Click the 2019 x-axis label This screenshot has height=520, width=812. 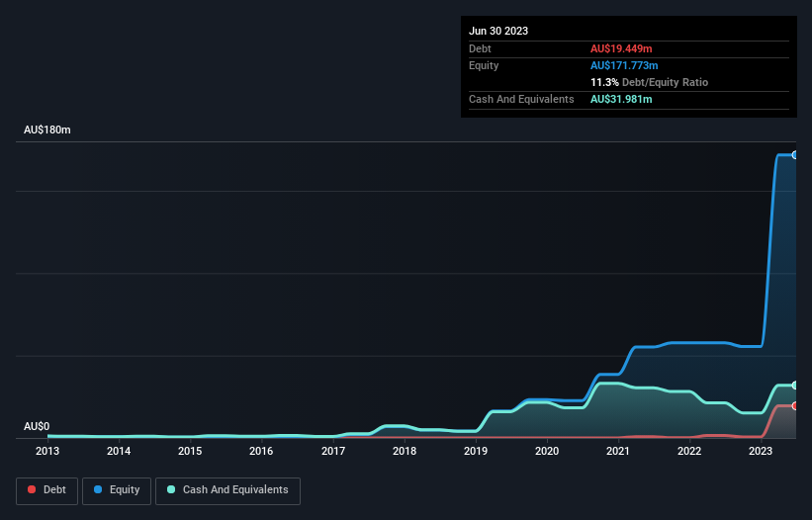click(x=476, y=451)
